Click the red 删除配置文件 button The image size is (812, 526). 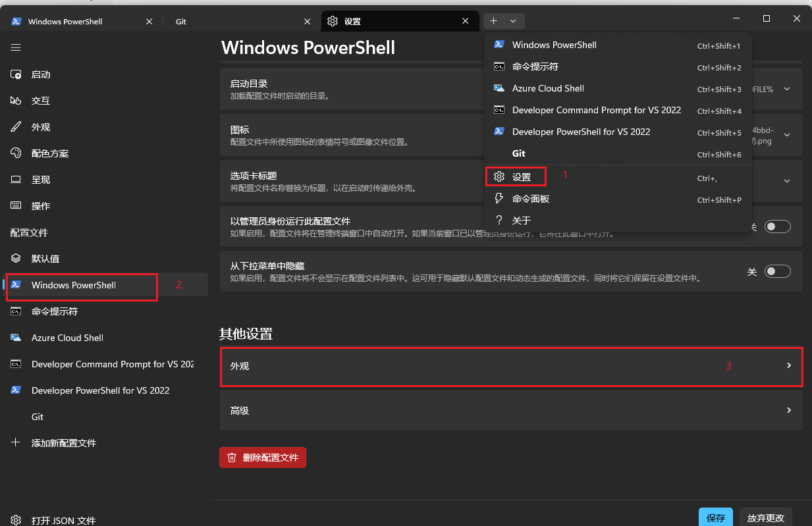pos(263,458)
